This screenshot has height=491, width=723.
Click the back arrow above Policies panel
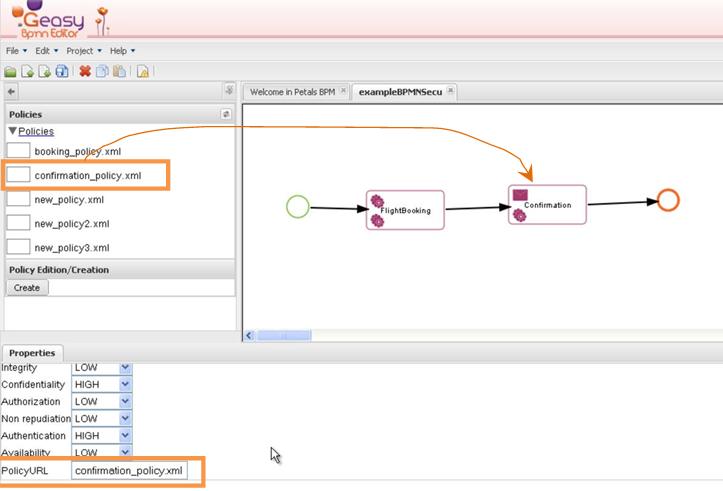point(12,92)
